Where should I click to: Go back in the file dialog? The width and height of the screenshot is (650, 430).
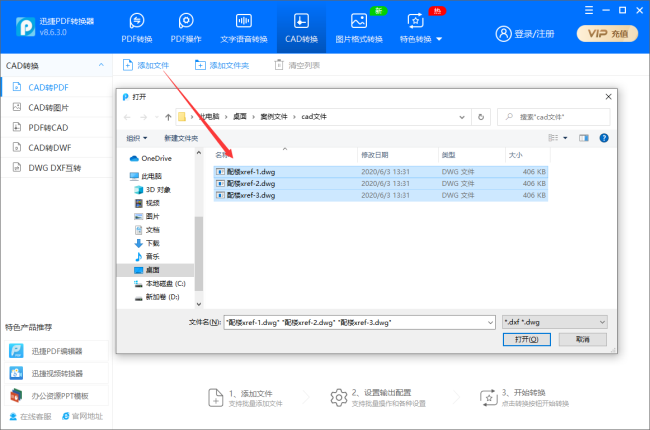point(127,117)
